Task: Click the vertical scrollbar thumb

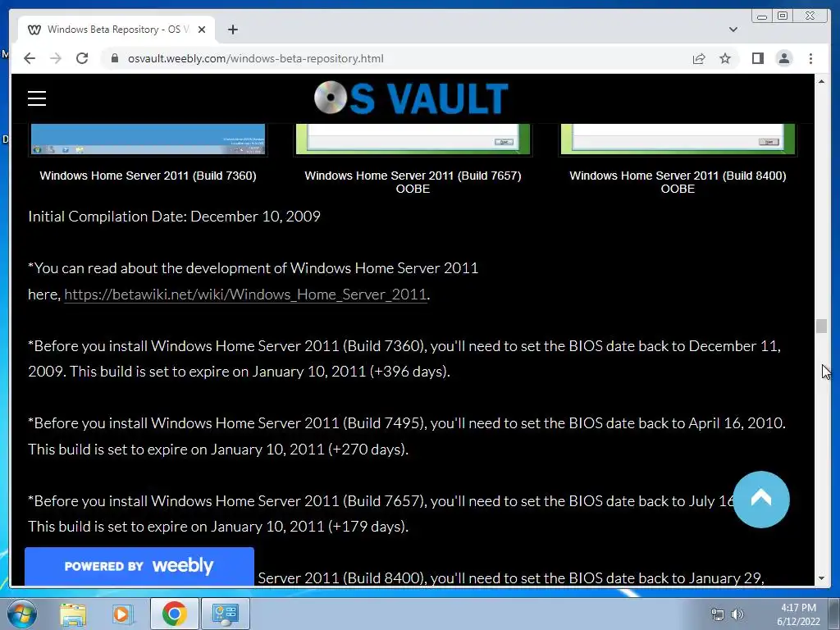Action: [x=821, y=326]
